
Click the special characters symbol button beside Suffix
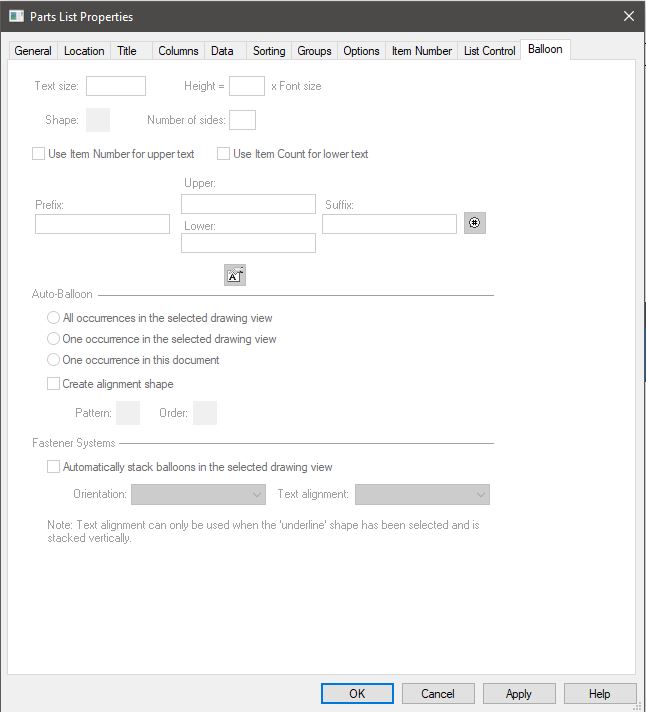(475, 223)
